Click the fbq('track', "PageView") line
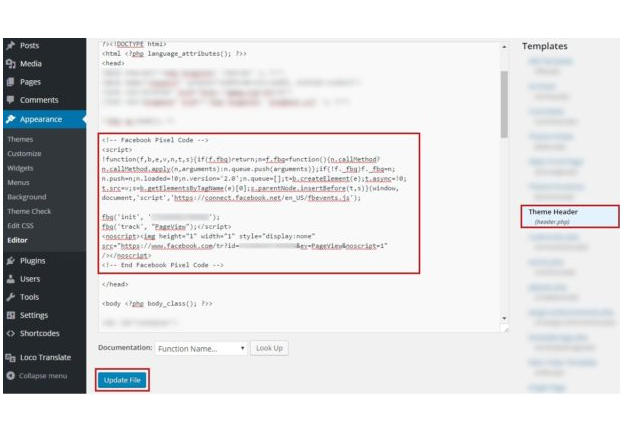This screenshot has width=624, height=434. (x=166, y=226)
